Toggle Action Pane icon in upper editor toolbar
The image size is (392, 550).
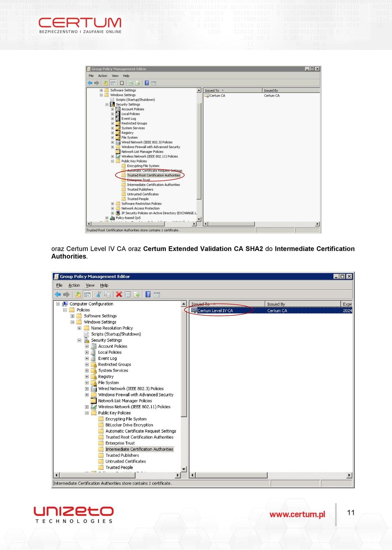point(154,83)
